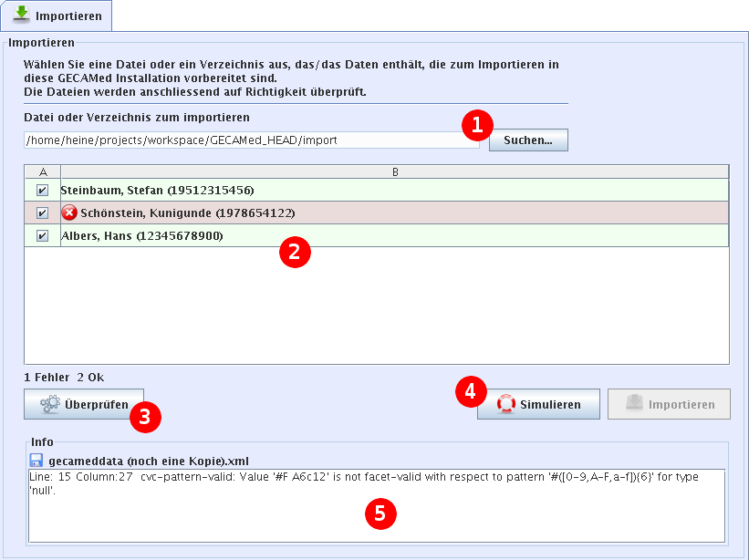749x560 pixels.
Task: Deselect the Albers, Hans checkbox
Action: point(42,236)
